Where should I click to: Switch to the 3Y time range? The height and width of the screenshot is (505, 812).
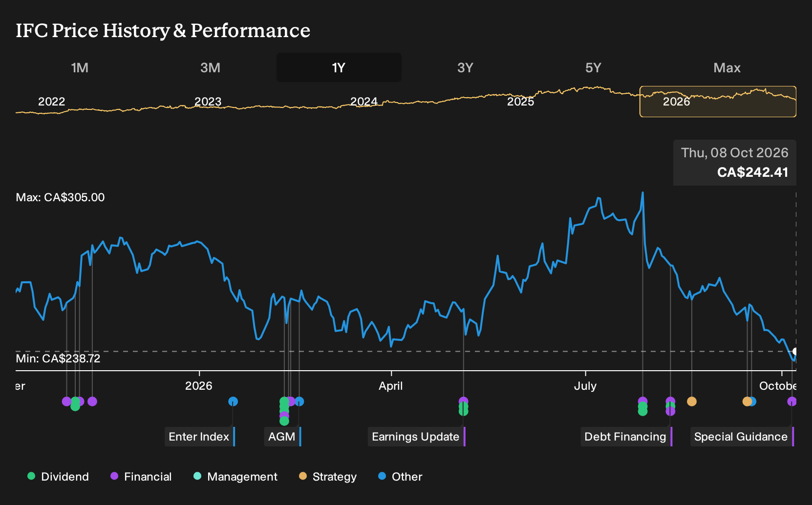click(x=465, y=67)
